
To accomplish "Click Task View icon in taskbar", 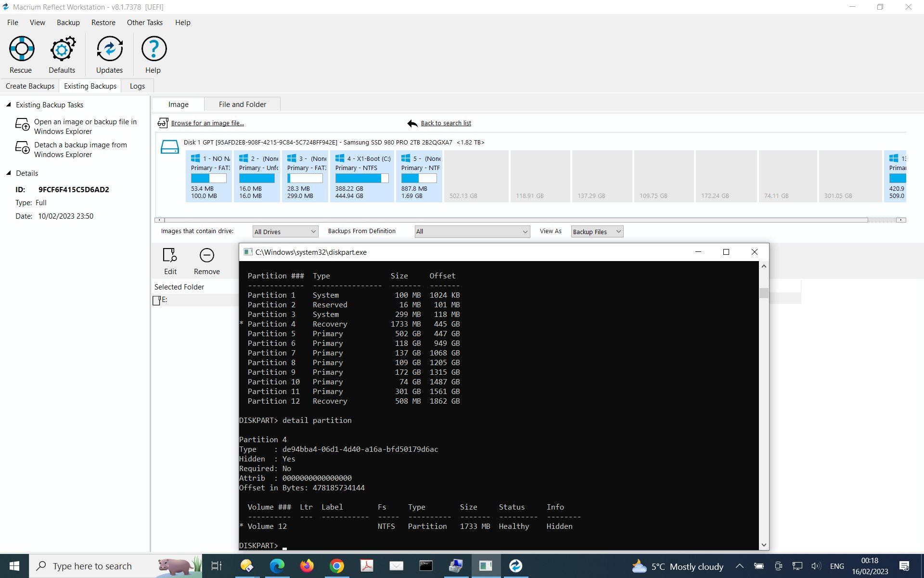I will point(217,566).
